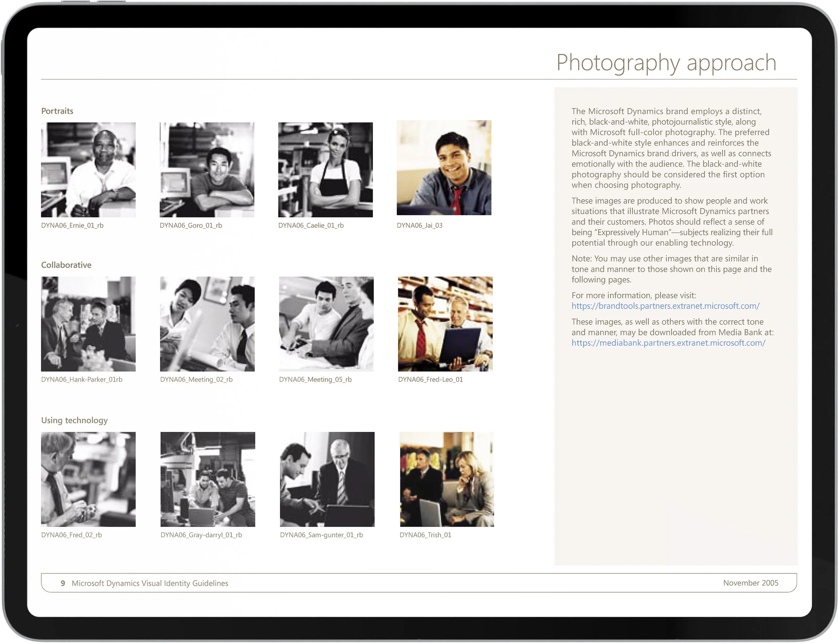Click the color DYNA06_Jai_03 portrait
The height and width of the screenshot is (644, 839).
point(444,167)
